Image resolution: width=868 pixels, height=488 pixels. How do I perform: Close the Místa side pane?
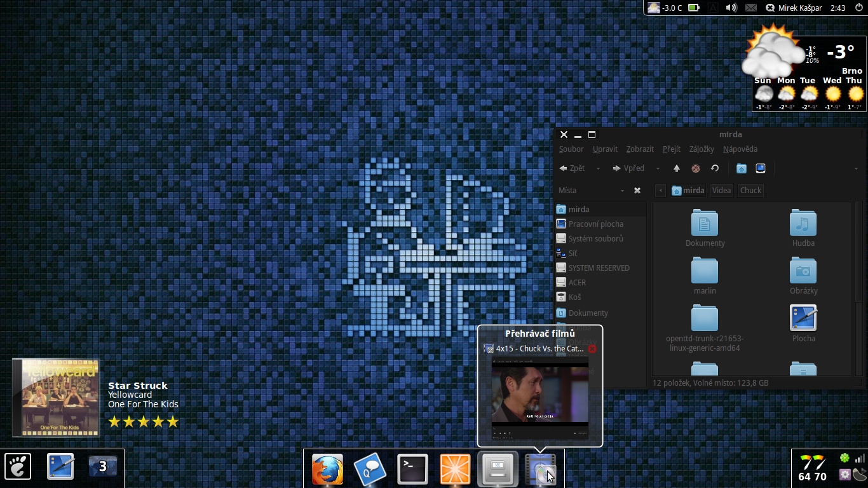[637, 191]
